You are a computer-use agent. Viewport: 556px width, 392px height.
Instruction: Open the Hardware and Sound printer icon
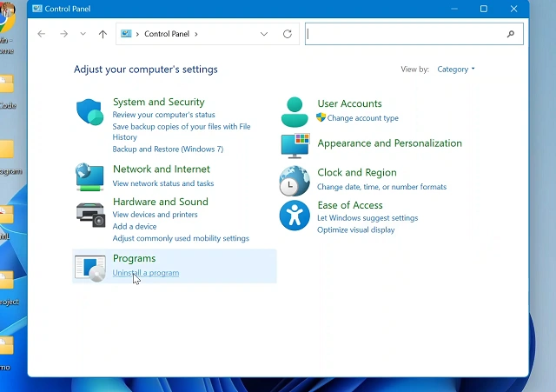(90, 215)
